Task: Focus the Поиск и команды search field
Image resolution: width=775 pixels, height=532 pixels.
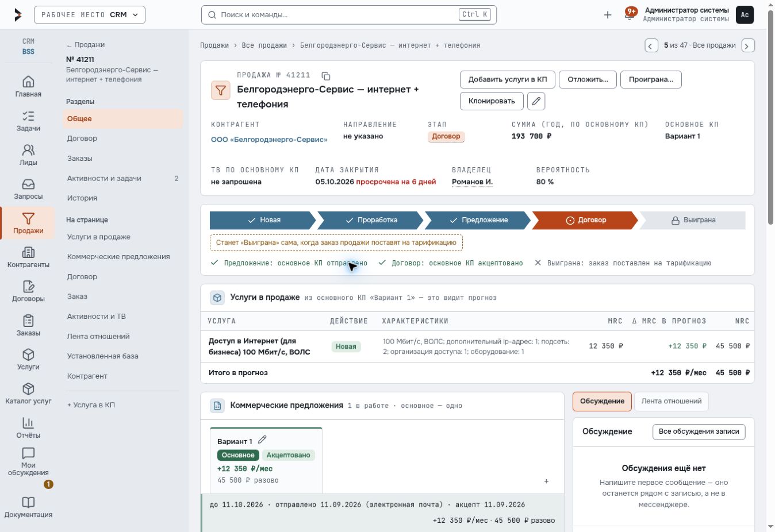Action: [x=349, y=15]
